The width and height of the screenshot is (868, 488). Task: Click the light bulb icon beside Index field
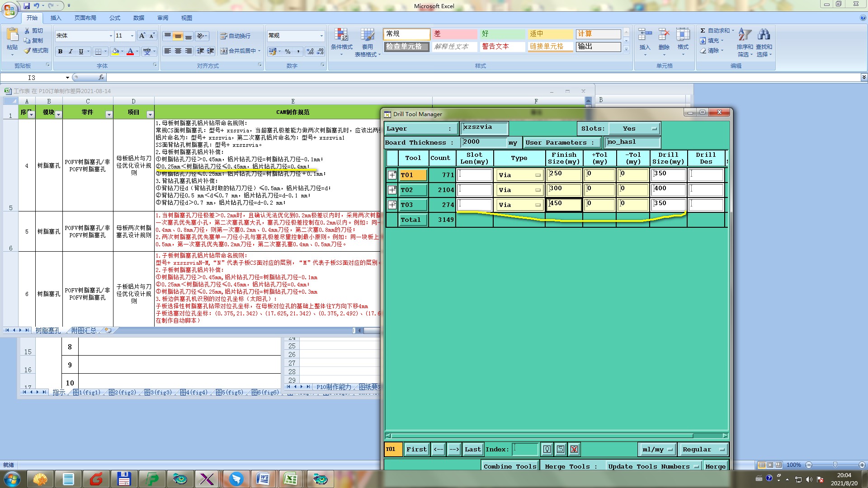pyautogui.click(x=547, y=449)
